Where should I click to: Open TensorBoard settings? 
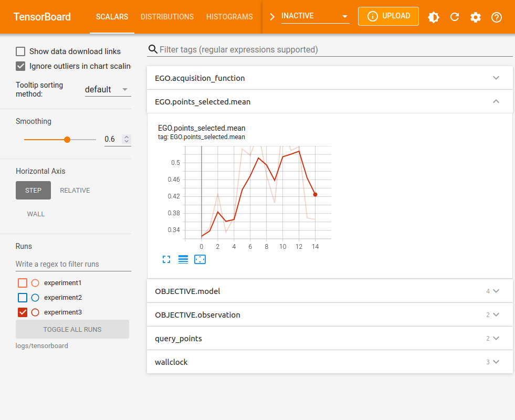coord(476,17)
